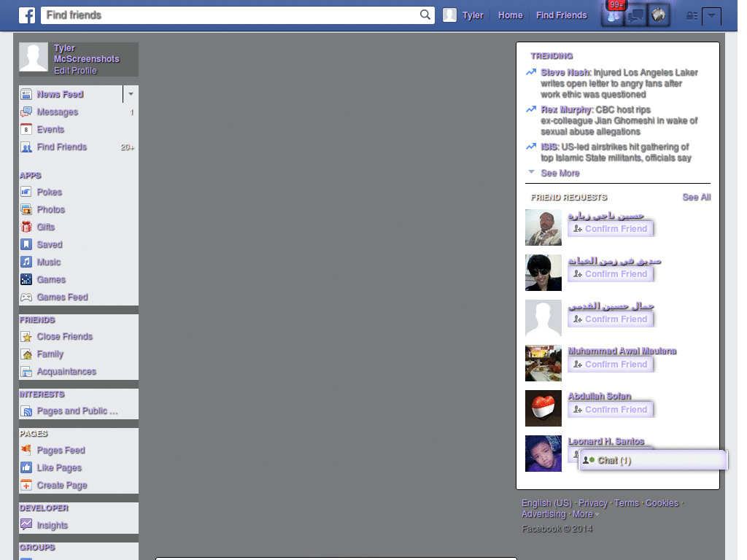Open Pages and Public feed icon
The image size is (747, 560).
pyautogui.click(x=27, y=411)
